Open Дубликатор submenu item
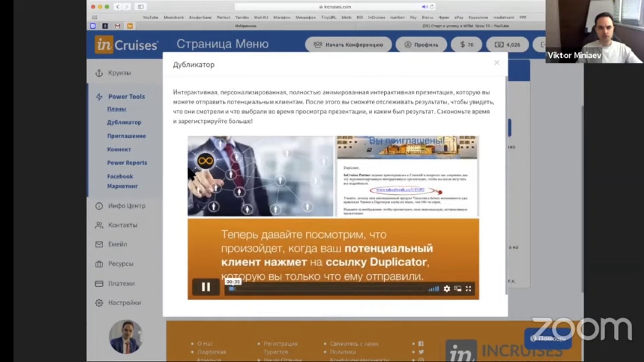The width and height of the screenshot is (644, 362). (124, 122)
